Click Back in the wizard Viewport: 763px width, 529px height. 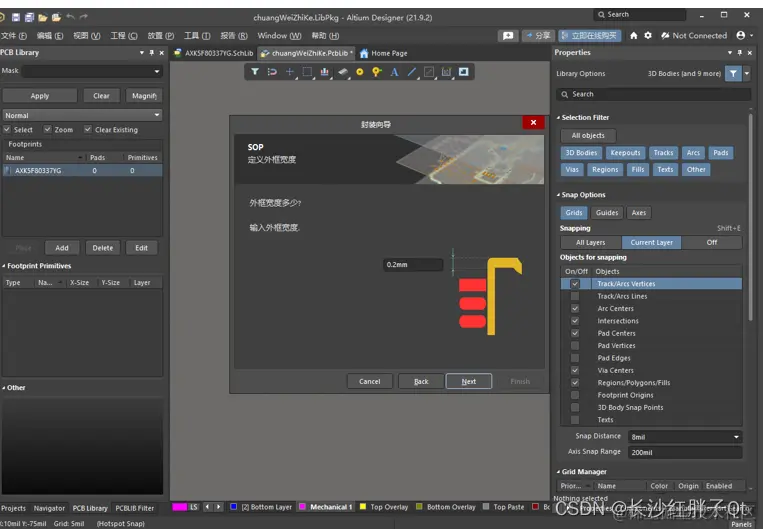pyautogui.click(x=421, y=382)
